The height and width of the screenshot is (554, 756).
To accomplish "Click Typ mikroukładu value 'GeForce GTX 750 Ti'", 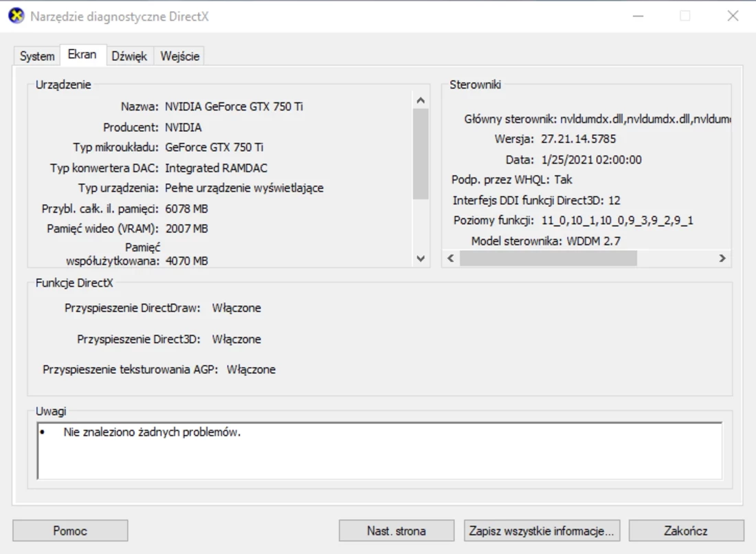I will (214, 147).
